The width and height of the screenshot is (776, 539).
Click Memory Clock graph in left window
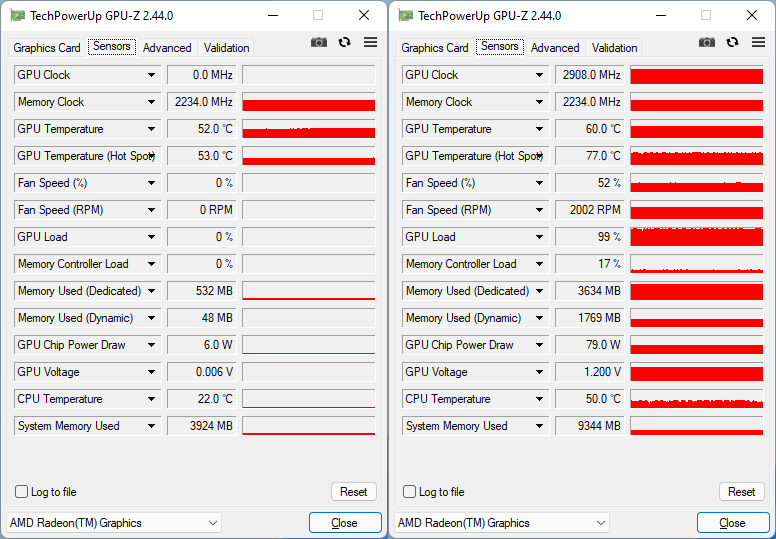(x=309, y=102)
